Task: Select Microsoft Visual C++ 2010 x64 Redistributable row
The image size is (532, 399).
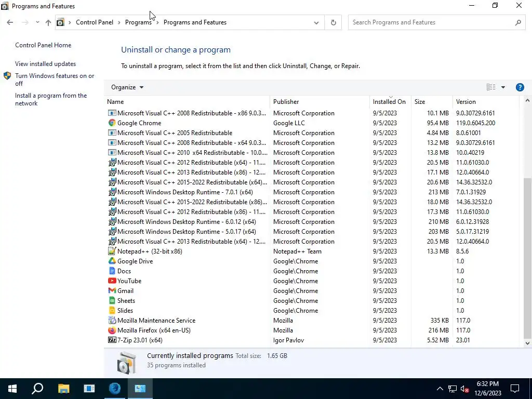Action: [x=312, y=152]
